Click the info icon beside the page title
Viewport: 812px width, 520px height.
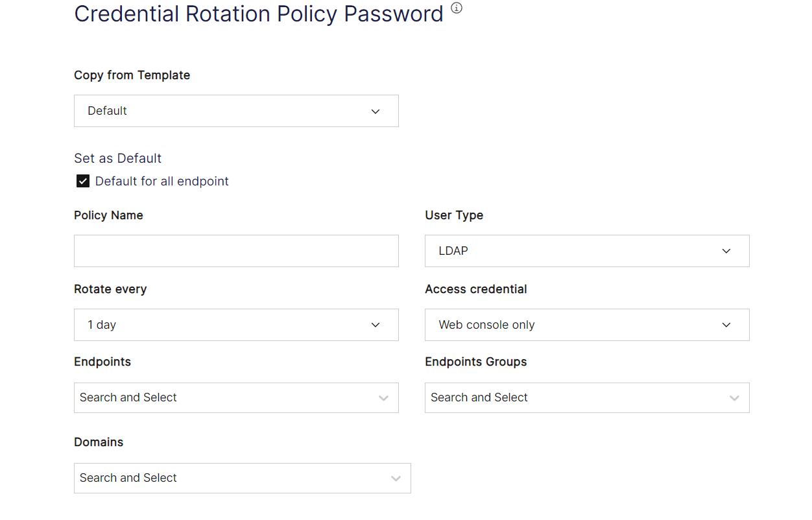(x=456, y=8)
